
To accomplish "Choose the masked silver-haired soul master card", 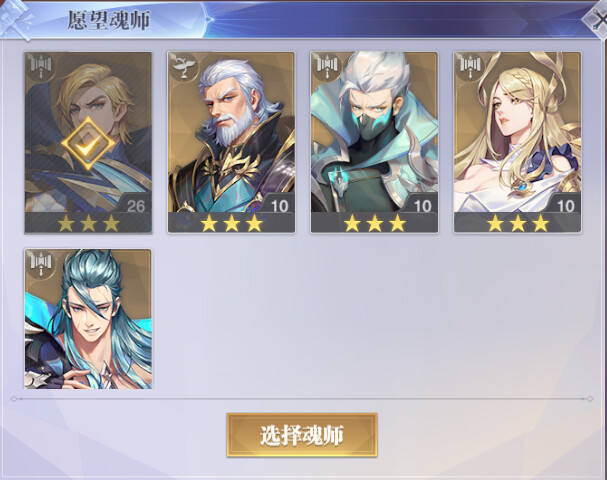I will click(374, 143).
